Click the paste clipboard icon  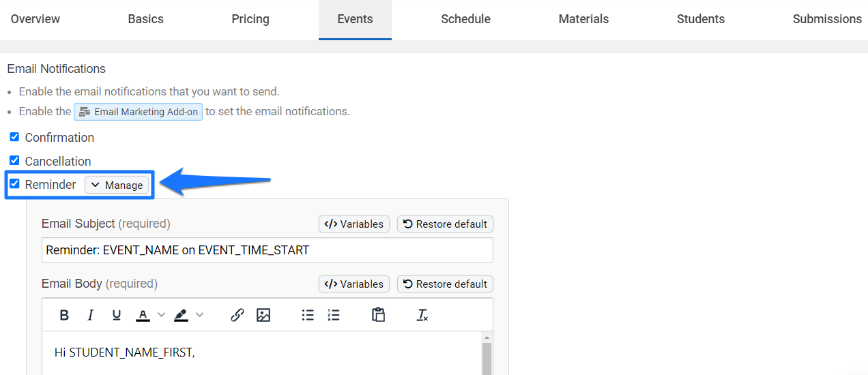tap(379, 314)
